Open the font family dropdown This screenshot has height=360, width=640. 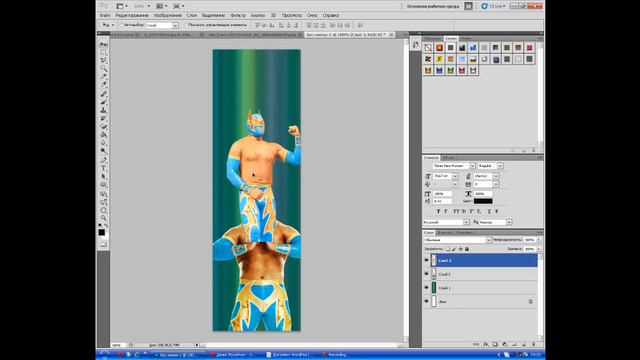click(x=472, y=166)
